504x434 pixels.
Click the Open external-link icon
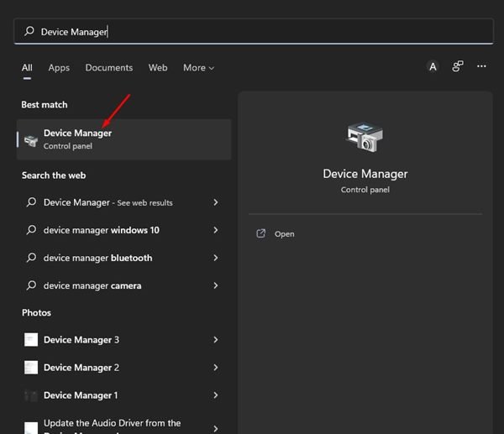(x=260, y=233)
